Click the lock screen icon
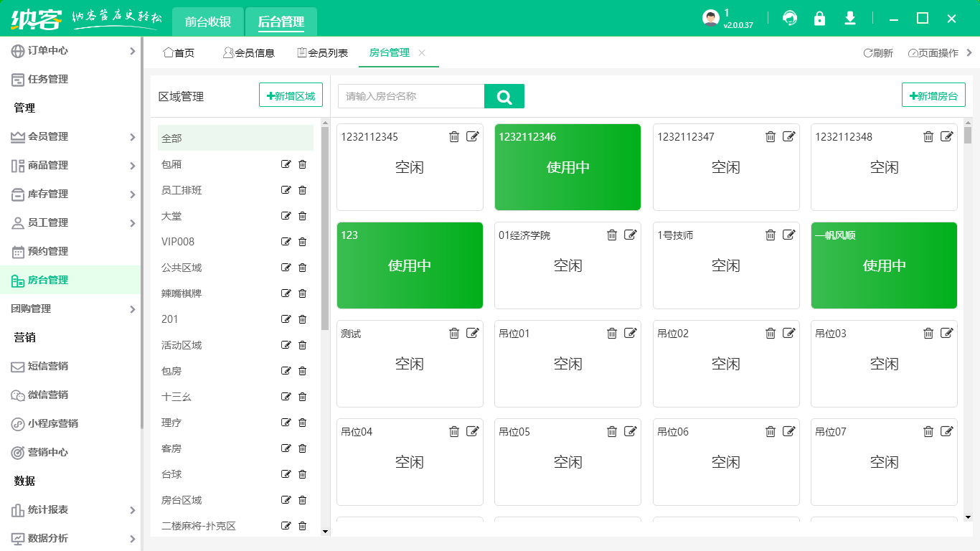 819,19
